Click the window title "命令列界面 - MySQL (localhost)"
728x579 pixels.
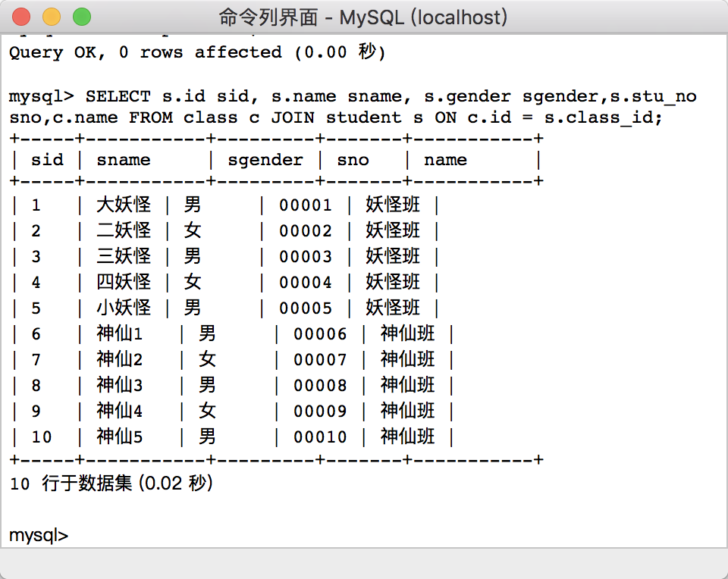pos(363,17)
